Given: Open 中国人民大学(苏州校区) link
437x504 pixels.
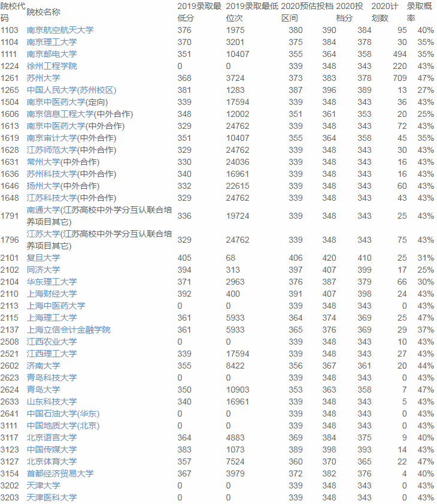Looking at the screenshot, I should coord(71,90).
